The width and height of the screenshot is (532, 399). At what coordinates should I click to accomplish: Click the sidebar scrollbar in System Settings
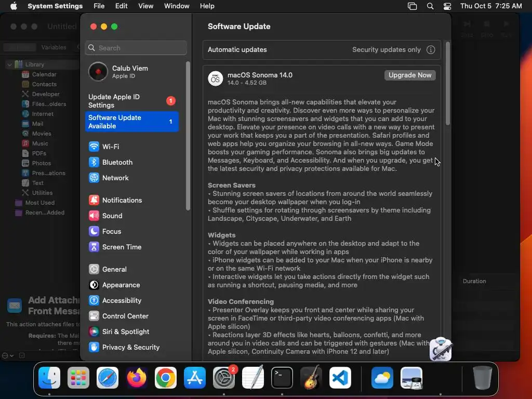coord(188,136)
